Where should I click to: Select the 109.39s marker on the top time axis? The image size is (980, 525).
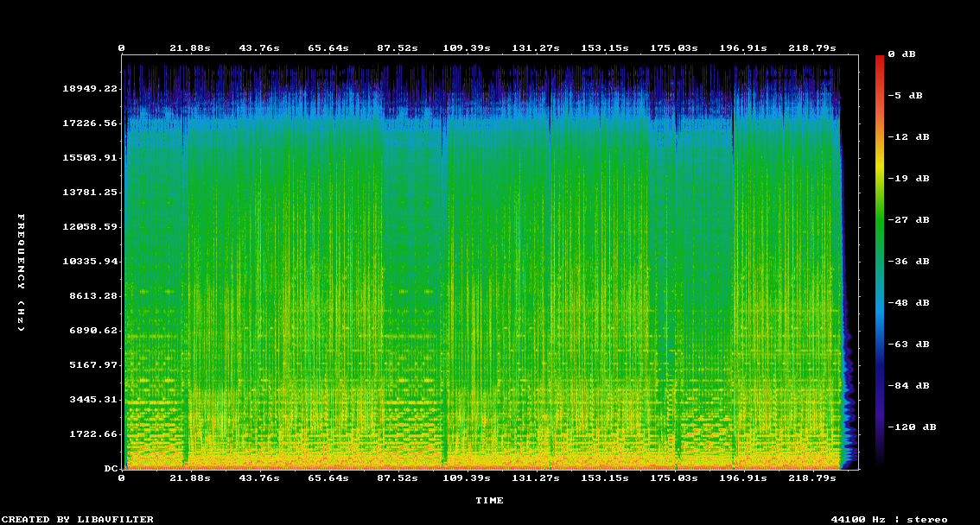pyautogui.click(x=466, y=48)
